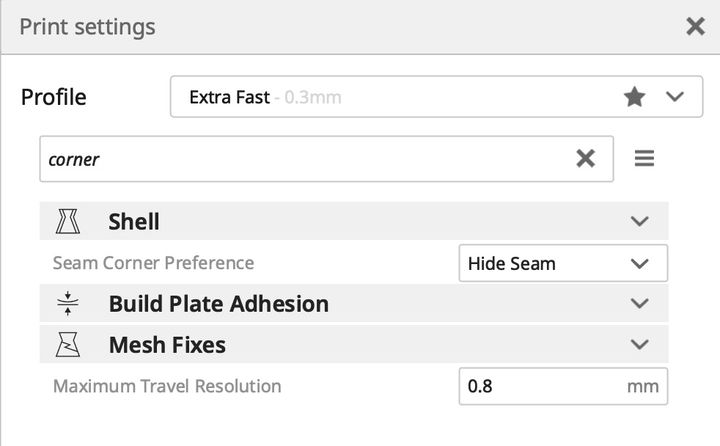This screenshot has height=446, width=720.
Task: Select the Shell category header
Action: click(x=134, y=221)
